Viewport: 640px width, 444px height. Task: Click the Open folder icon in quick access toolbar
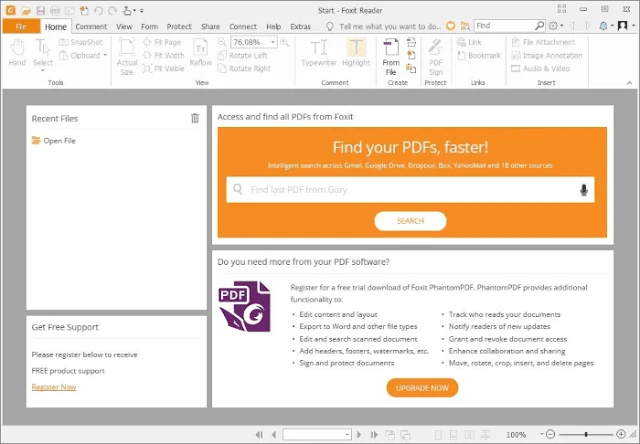(x=26, y=11)
